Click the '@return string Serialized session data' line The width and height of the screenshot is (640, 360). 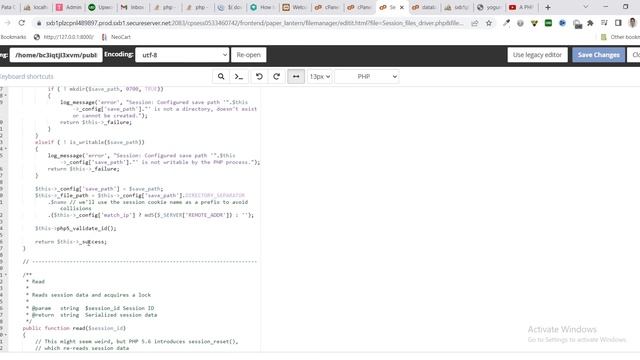[94, 315]
